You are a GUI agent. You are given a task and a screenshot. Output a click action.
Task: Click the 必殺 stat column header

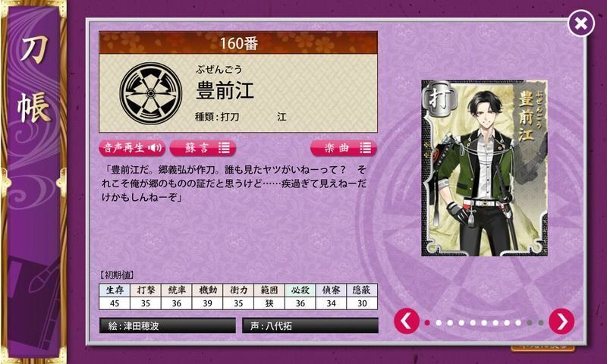point(300,290)
